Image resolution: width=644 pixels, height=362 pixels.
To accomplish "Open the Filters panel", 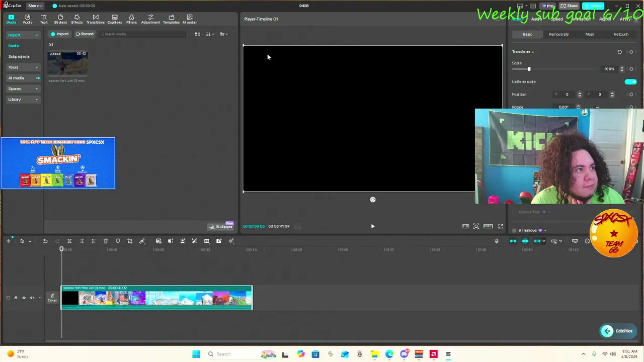I will click(x=131, y=19).
